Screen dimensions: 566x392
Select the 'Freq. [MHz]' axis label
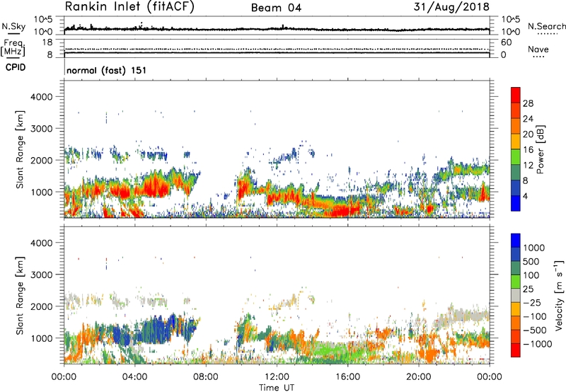[x=13, y=48]
